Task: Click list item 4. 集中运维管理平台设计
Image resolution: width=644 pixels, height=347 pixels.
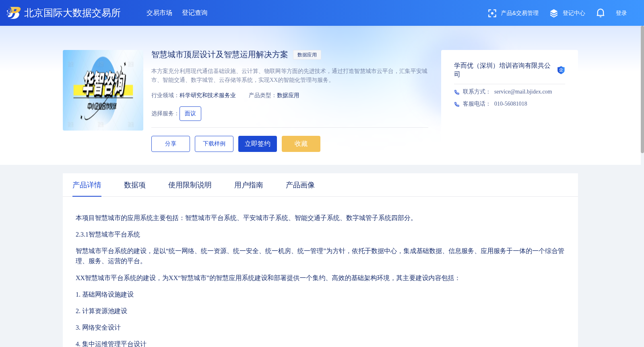Action: (x=111, y=344)
